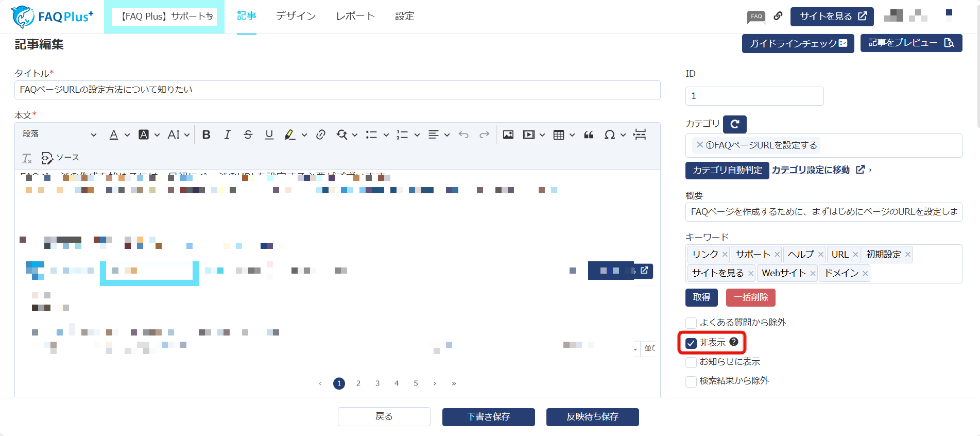The width and height of the screenshot is (980, 436).
Task: Toggle bold formatting in editor toolbar
Action: (206, 135)
